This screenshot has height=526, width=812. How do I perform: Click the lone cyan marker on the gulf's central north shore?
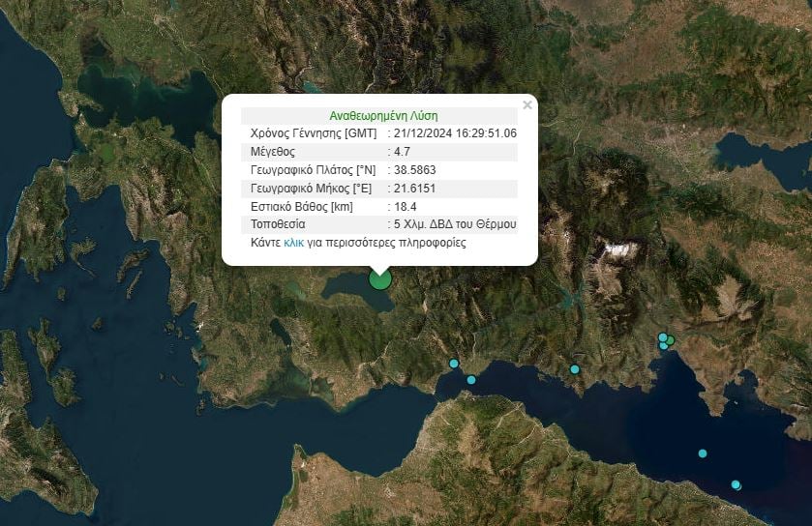click(575, 369)
